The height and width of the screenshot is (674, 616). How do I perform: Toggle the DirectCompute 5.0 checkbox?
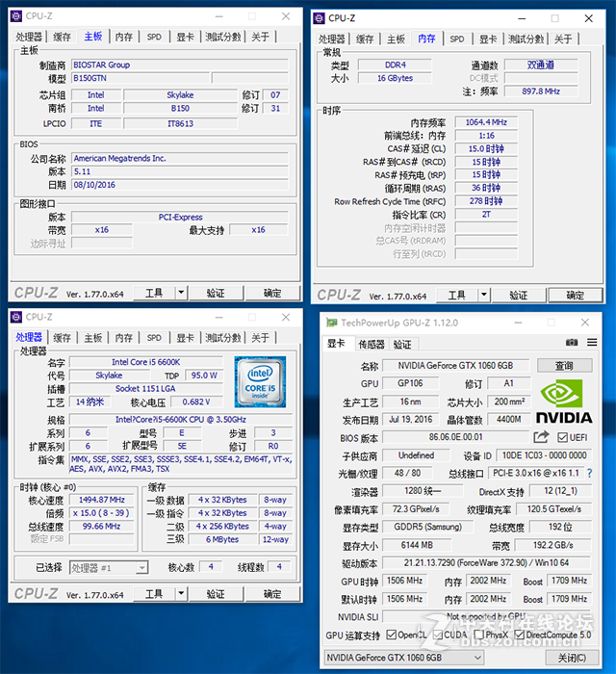click(520, 635)
